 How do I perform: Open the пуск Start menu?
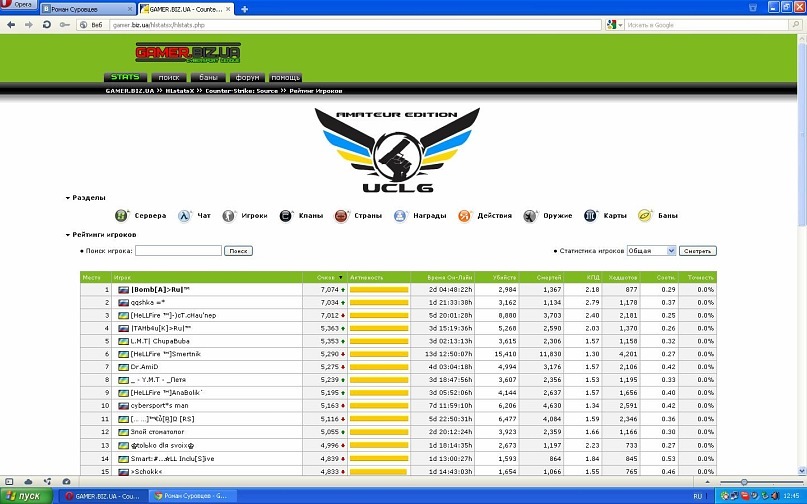pyautogui.click(x=26, y=496)
